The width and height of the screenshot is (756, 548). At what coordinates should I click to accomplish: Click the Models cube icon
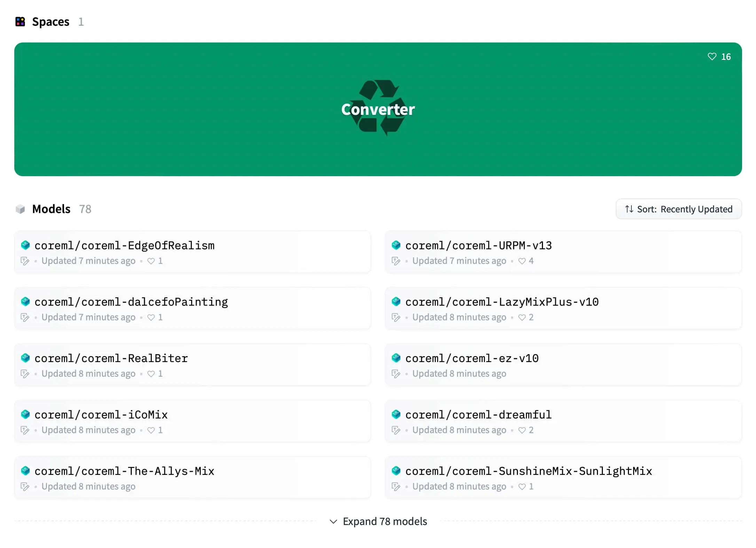coord(20,209)
